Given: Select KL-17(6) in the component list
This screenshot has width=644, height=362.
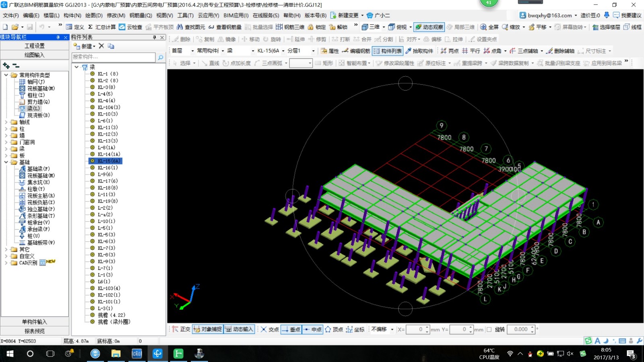Looking at the screenshot, I should click(x=107, y=181).
